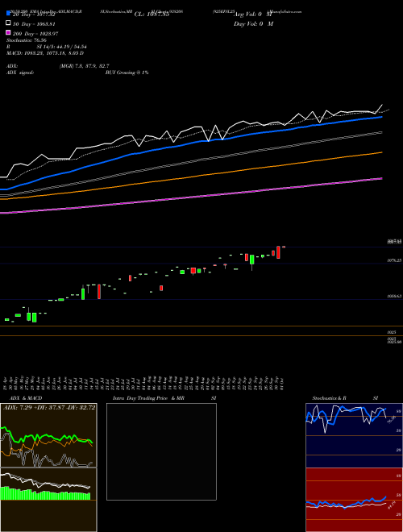Click the 'Stochastics & R' panel title
This screenshot has width=403, height=532.
click(x=329, y=398)
